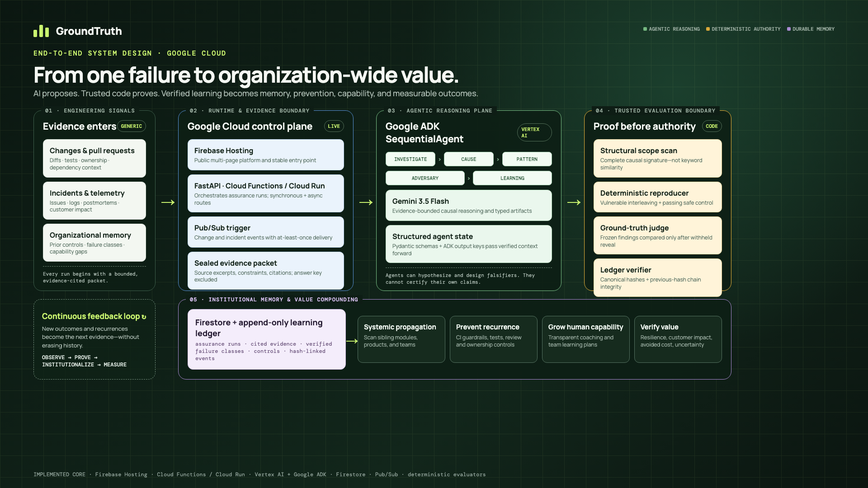
Task: Click the FastAPI Cloud Functions / Cloud Run card
Action: [x=266, y=193]
